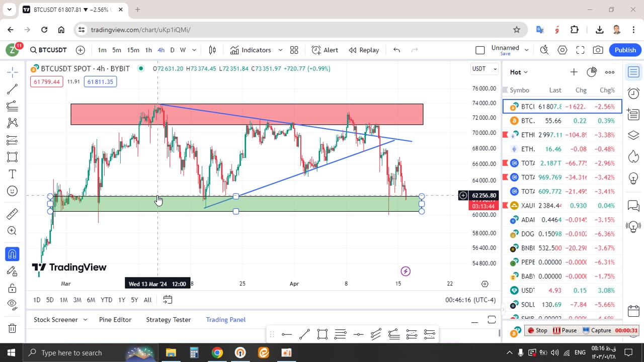Switch to the 1h timeframe
The image size is (644, 362).
coord(148,50)
